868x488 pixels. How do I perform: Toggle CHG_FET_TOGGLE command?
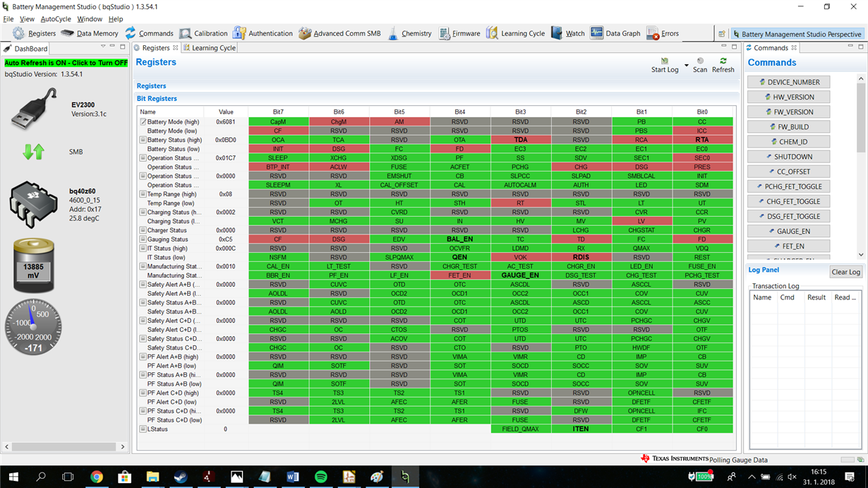coord(788,201)
